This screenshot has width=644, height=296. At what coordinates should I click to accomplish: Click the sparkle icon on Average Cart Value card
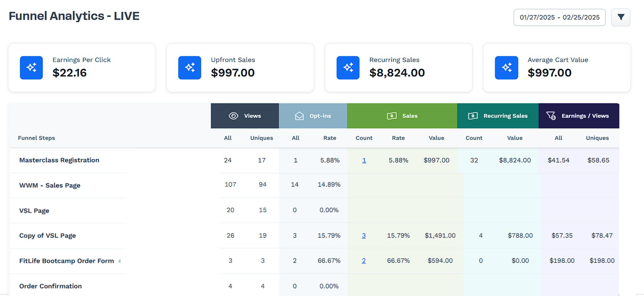coord(506,68)
